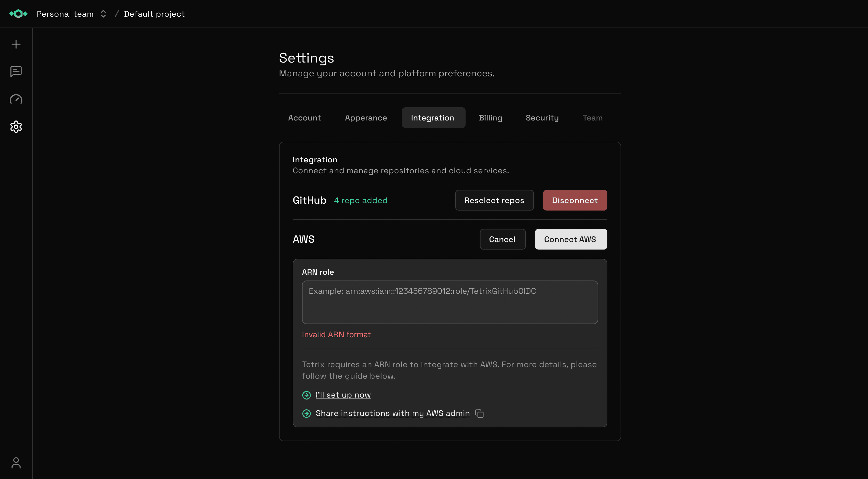Open the user profile icon at sidebar bottom
The height and width of the screenshot is (479, 868).
tap(16, 463)
